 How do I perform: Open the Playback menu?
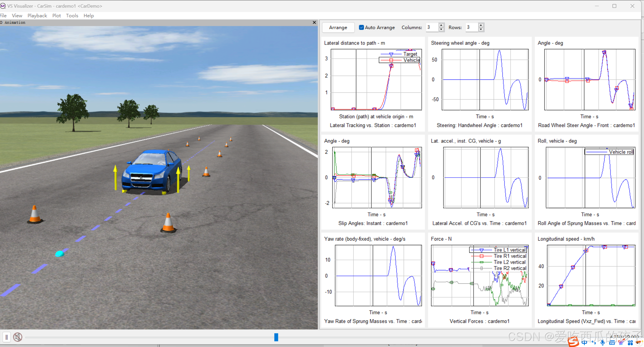pyautogui.click(x=37, y=16)
